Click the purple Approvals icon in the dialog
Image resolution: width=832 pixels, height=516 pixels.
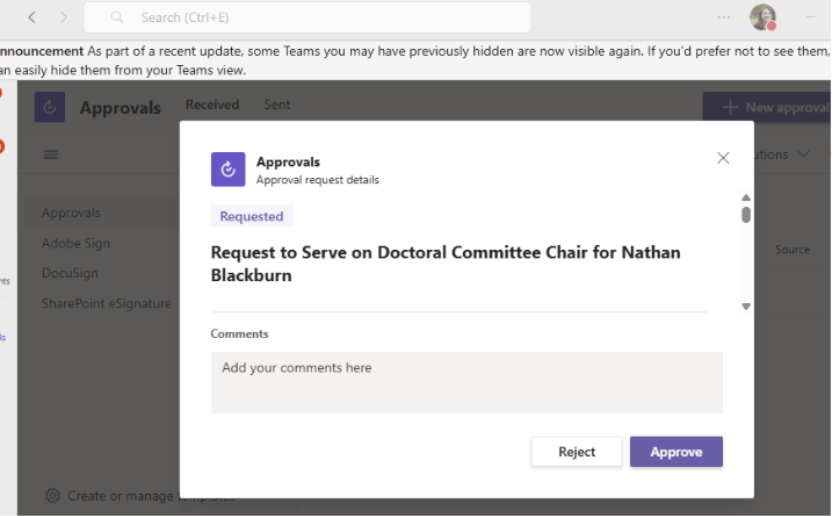[228, 169]
